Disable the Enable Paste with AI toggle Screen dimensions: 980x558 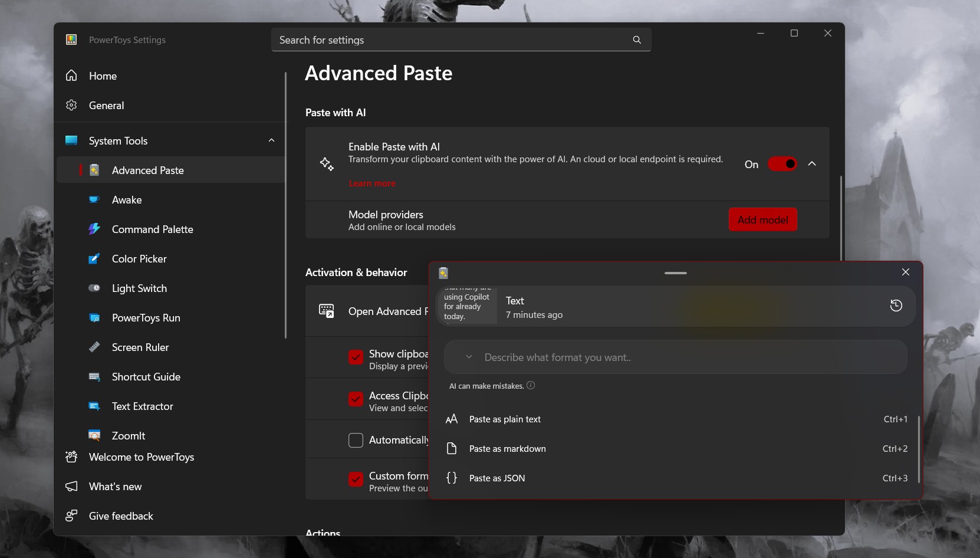tap(782, 164)
